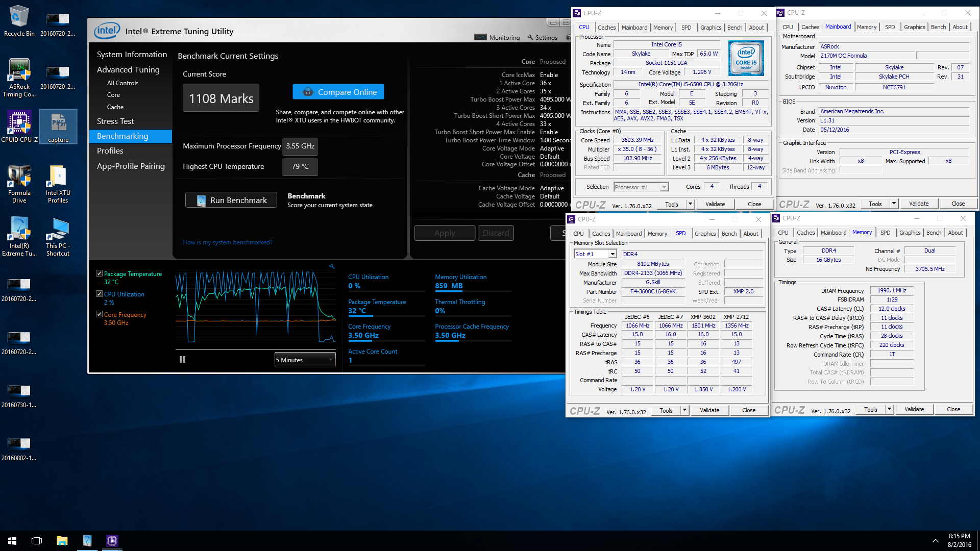Open Intel XTU Profiles folder icon
Screen dimensions: 980x551
pyautogui.click(x=58, y=184)
